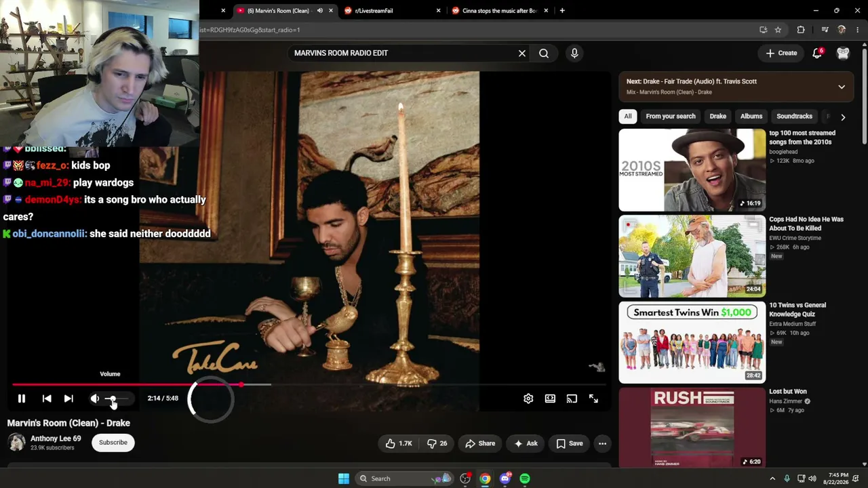The height and width of the screenshot is (488, 868).
Task: Open the Chrome extensions puzzle icon
Action: pyautogui.click(x=801, y=30)
